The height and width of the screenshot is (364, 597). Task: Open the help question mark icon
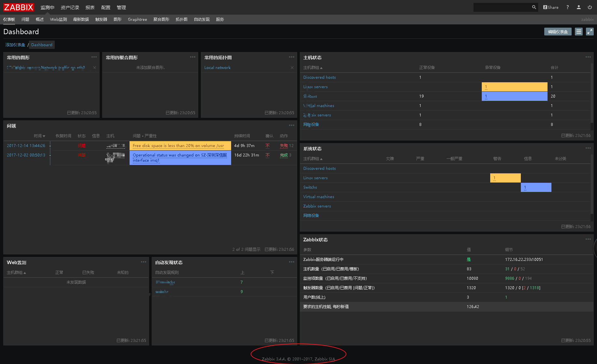[x=568, y=7]
